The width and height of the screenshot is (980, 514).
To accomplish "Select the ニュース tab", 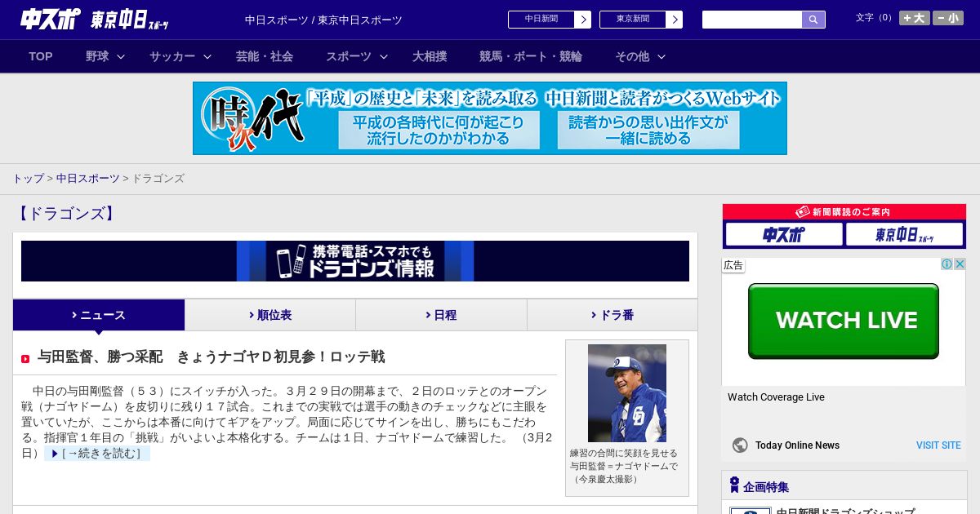I will click(x=99, y=315).
